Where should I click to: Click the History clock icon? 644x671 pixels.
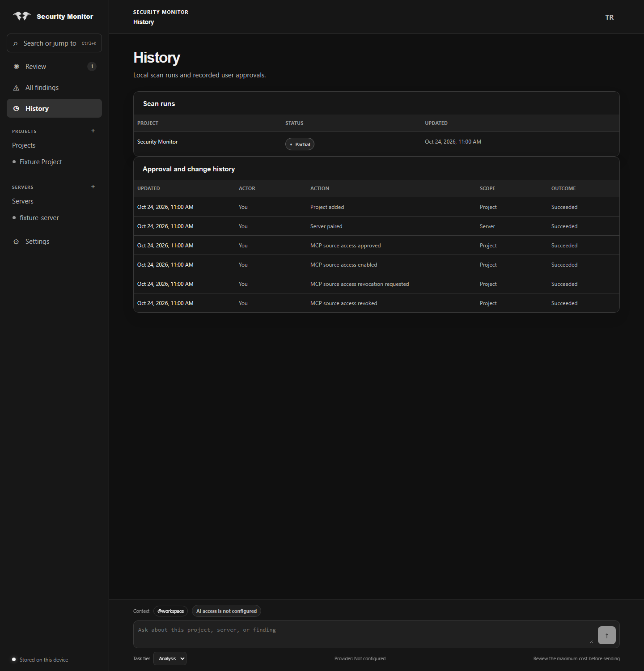17,109
